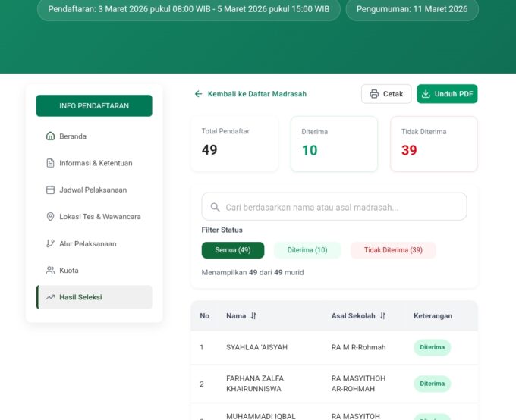
Task: Click the home icon beside Beranda
Action: click(x=51, y=136)
